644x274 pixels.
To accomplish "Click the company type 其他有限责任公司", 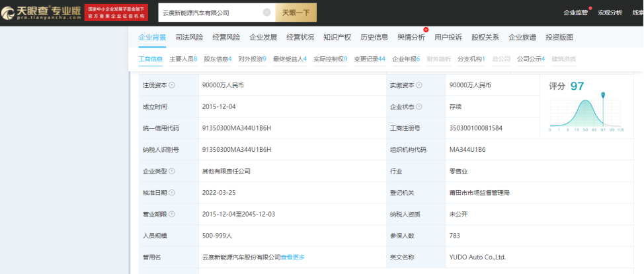I will click(226, 171).
